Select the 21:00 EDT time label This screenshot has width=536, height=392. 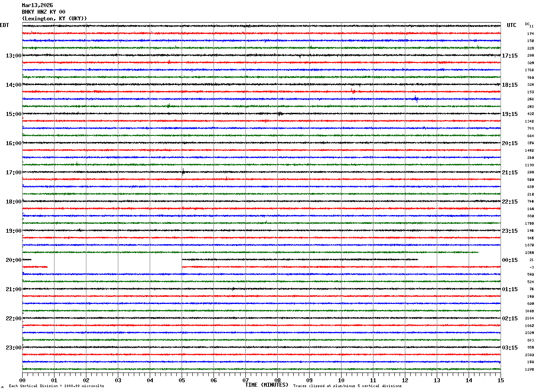point(13,289)
